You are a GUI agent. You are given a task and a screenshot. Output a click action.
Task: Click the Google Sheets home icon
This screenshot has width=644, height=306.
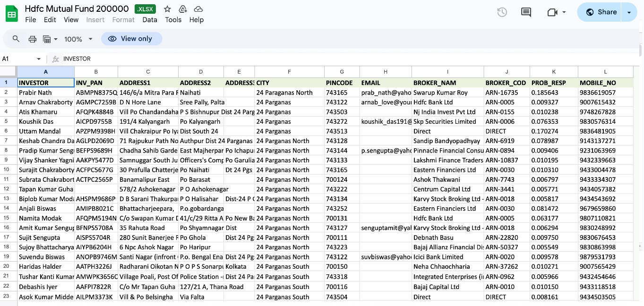(x=12, y=14)
